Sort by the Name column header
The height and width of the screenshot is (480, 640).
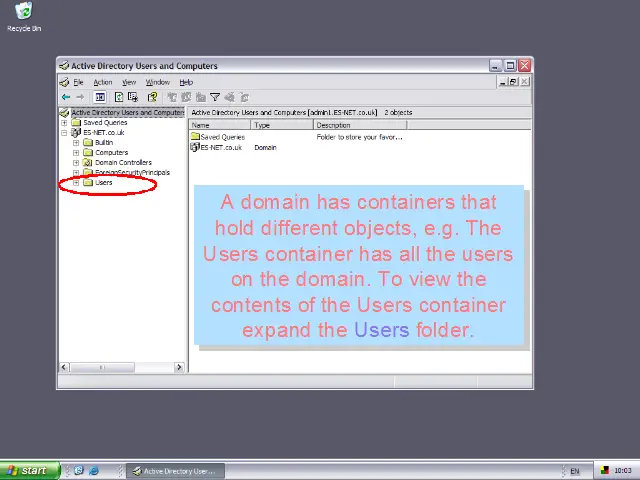click(x=220, y=125)
